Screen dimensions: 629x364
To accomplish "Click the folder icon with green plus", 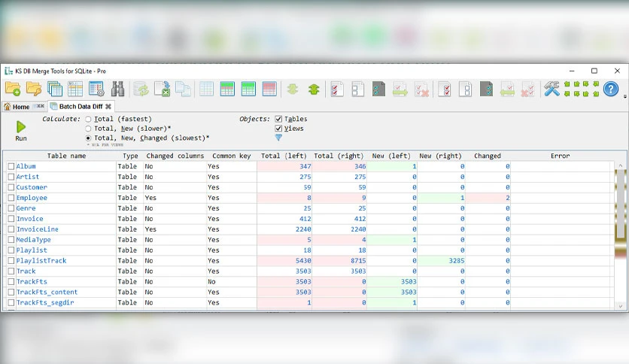I will pyautogui.click(x=13, y=89).
